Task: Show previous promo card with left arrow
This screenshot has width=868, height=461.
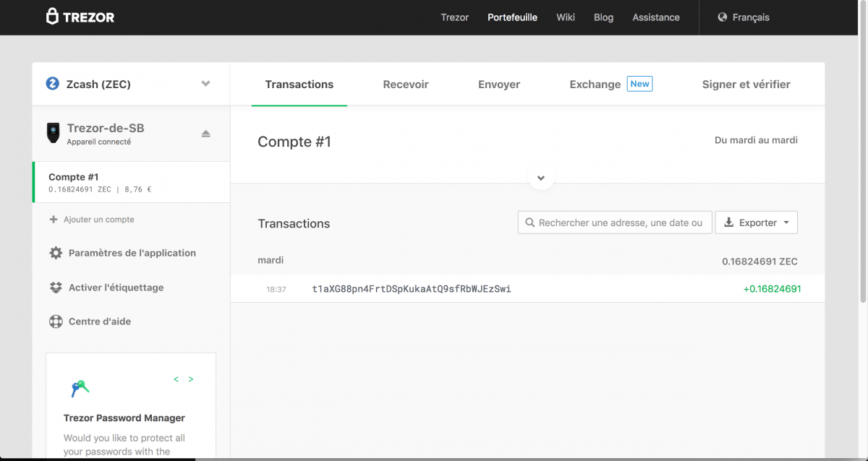Action: 176,379
